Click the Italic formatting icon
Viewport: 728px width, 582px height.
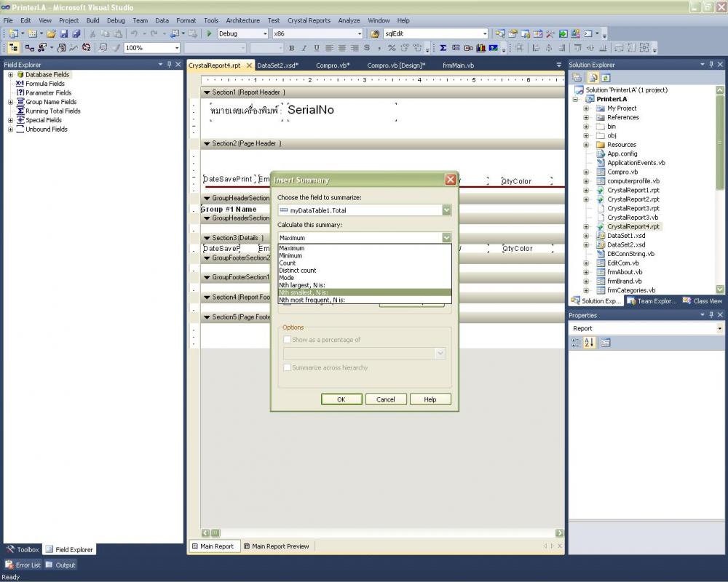(x=304, y=48)
